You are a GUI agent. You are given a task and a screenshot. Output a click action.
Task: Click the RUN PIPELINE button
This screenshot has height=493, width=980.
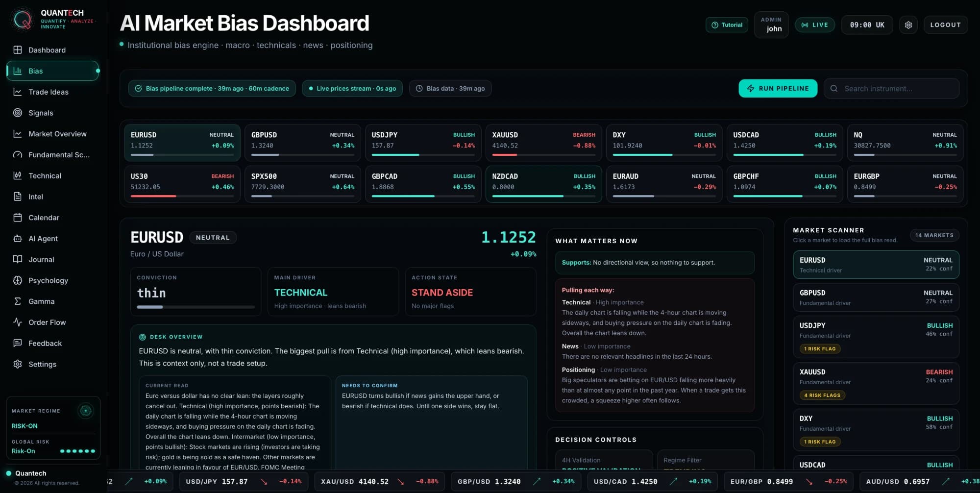point(778,88)
